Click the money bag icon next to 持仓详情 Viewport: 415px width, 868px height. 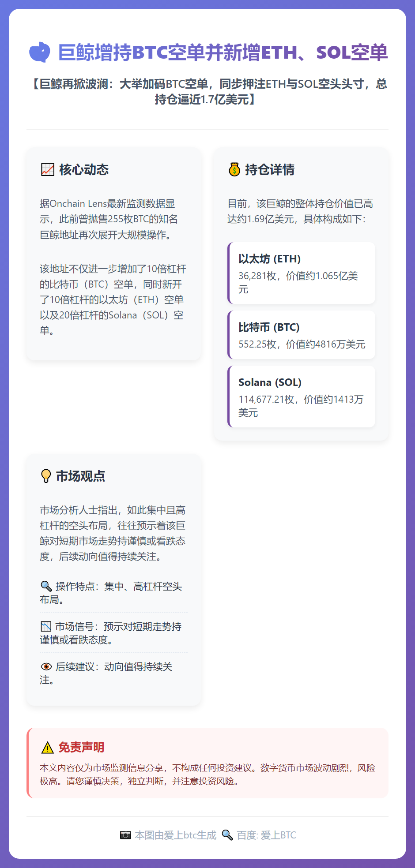click(x=234, y=169)
